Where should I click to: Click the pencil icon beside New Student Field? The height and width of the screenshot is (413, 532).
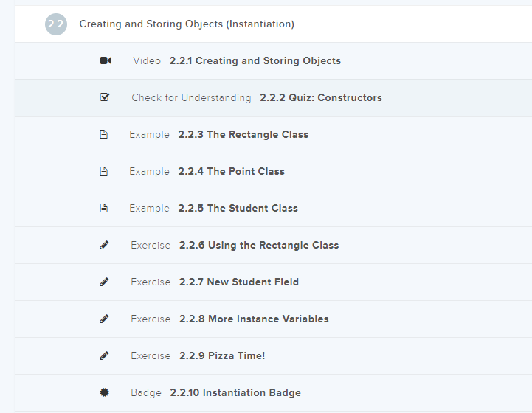104,282
